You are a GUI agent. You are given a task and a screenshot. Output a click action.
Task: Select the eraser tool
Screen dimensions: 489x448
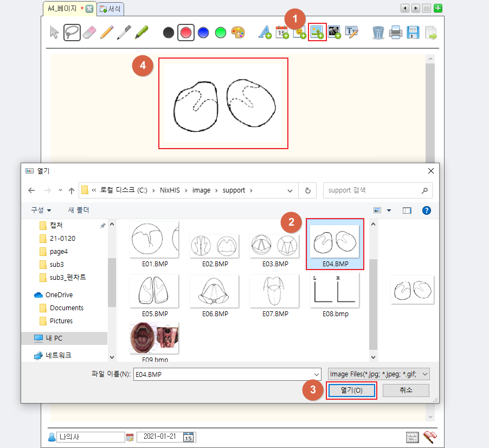[x=90, y=33]
